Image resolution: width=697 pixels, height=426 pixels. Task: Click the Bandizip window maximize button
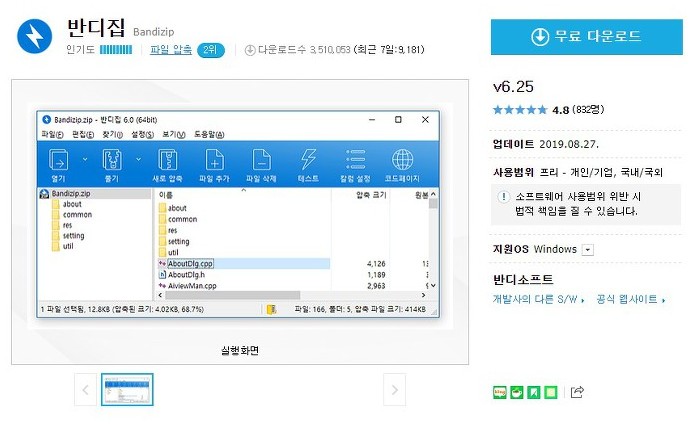[x=398, y=120]
